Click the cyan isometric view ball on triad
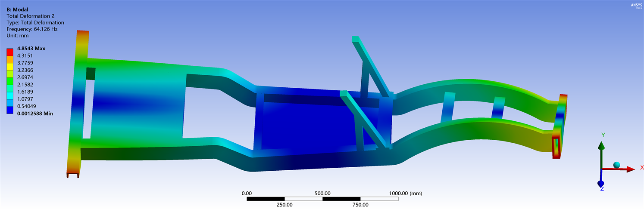This screenshot has width=644, height=209. click(616, 165)
